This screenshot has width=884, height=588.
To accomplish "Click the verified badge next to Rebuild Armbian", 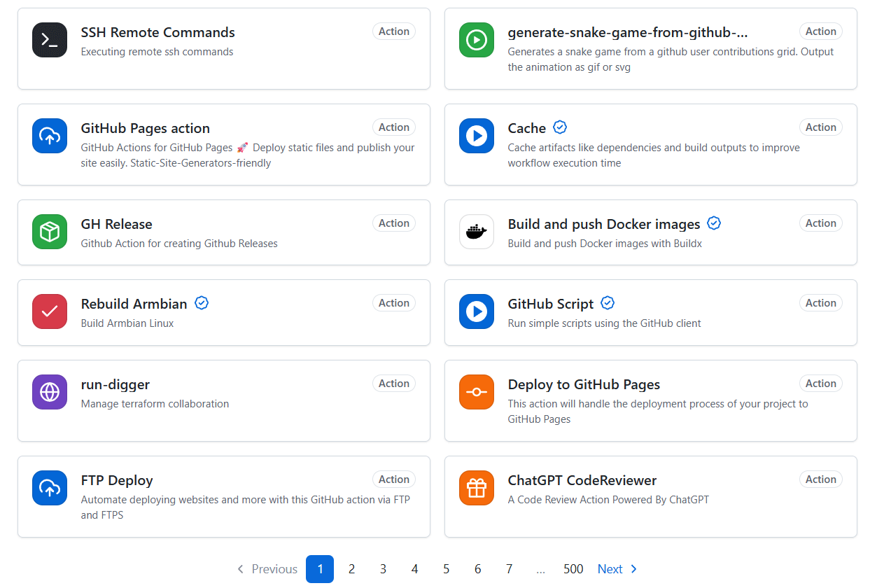I will [x=202, y=303].
